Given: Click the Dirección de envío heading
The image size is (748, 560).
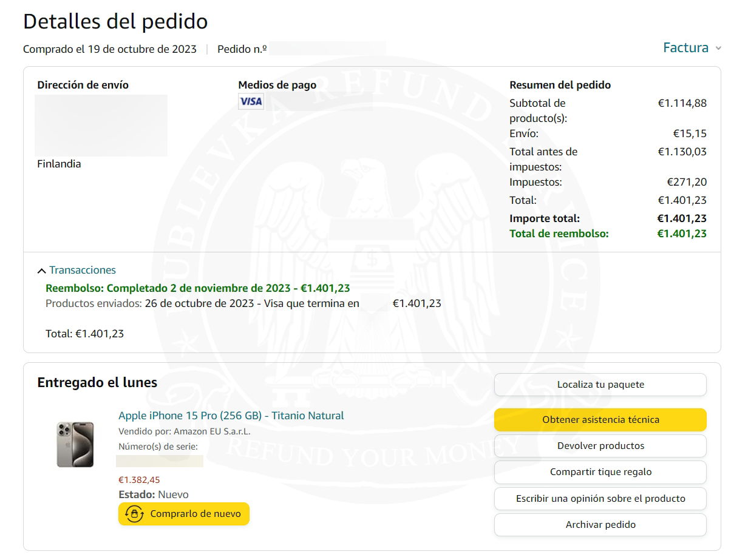Looking at the screenshot, I should 83,85.
